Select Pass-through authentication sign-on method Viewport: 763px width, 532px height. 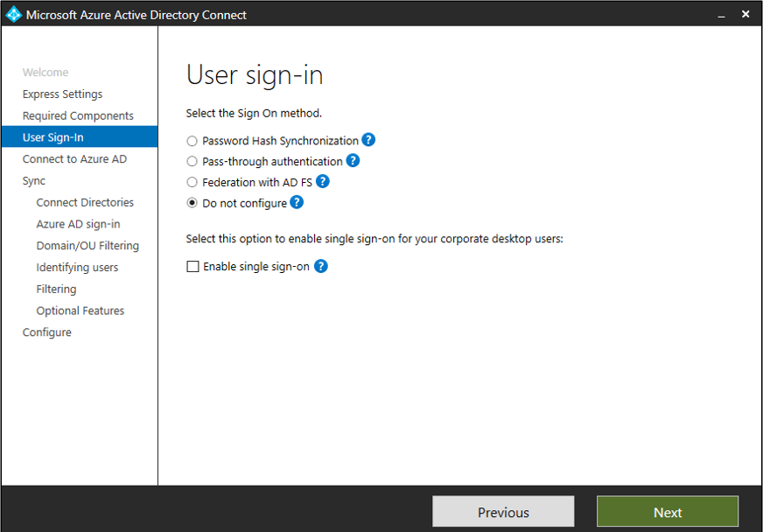click(191, 160)
